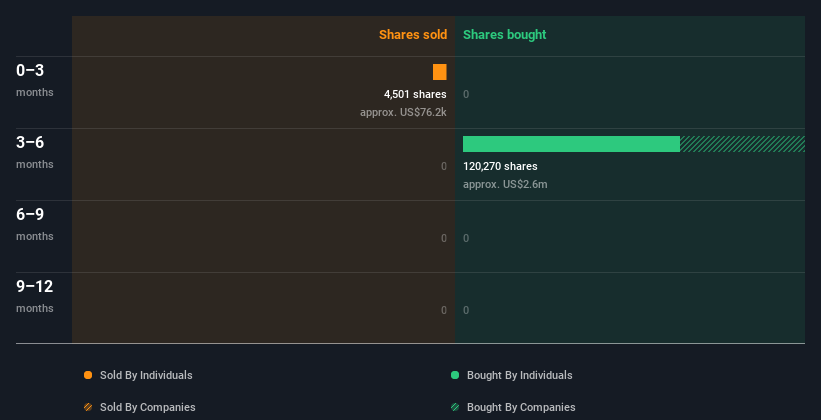Screen dimensions: 821x420
Task: Click the 9–12 months row label
Action: [35, 296]
